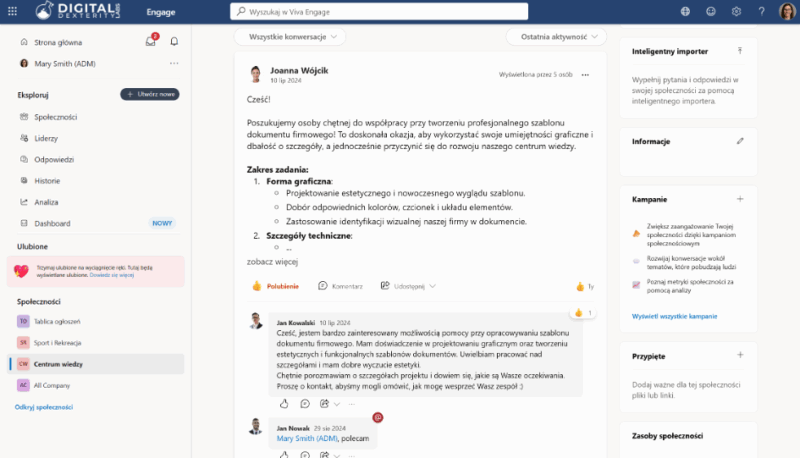Viewport: 800px width, 458px height.
Task: Click Jan Nowak's avatar in comments
Action: pos(256,426)
